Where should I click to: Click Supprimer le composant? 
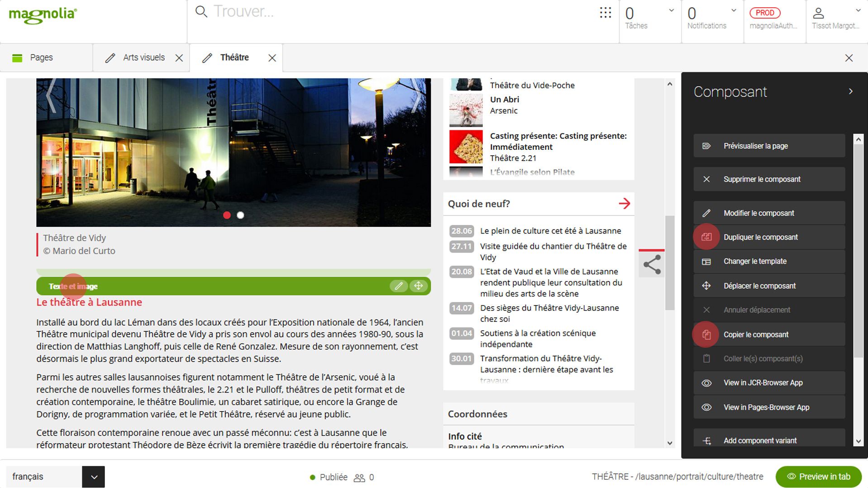[x=769, y=179]
